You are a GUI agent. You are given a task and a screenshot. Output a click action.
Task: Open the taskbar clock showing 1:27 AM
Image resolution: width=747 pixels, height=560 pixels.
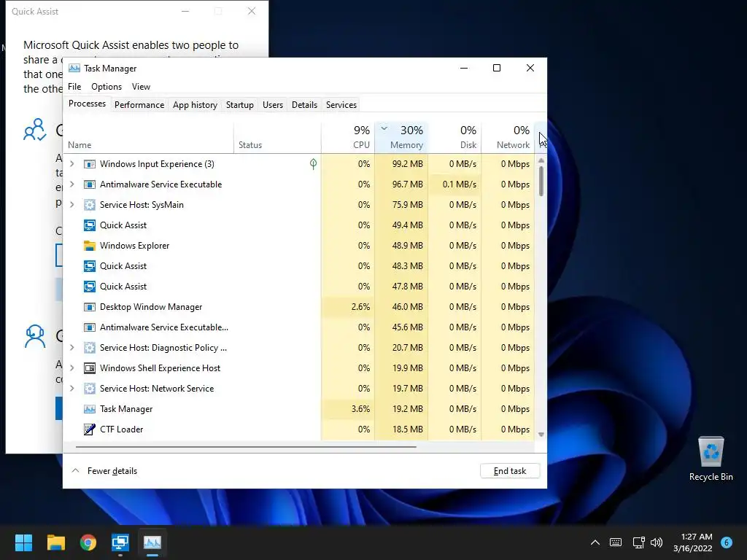click(693, 542)
